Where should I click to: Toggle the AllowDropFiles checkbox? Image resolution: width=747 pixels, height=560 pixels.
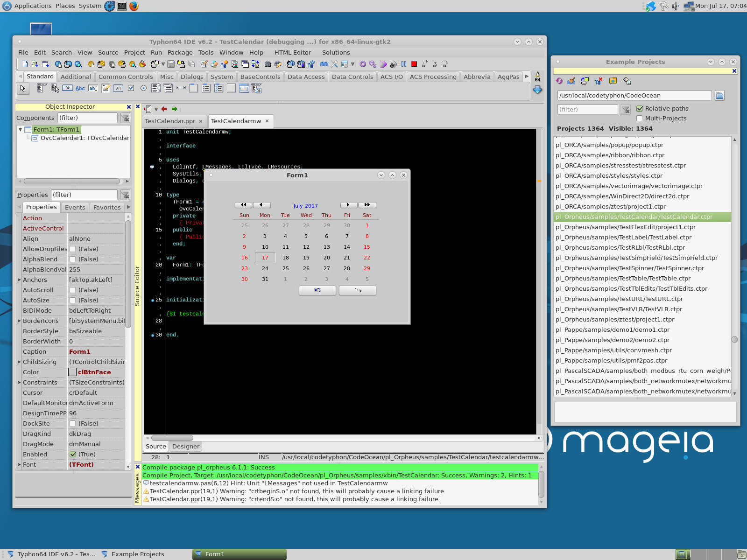tap(72, 249)
